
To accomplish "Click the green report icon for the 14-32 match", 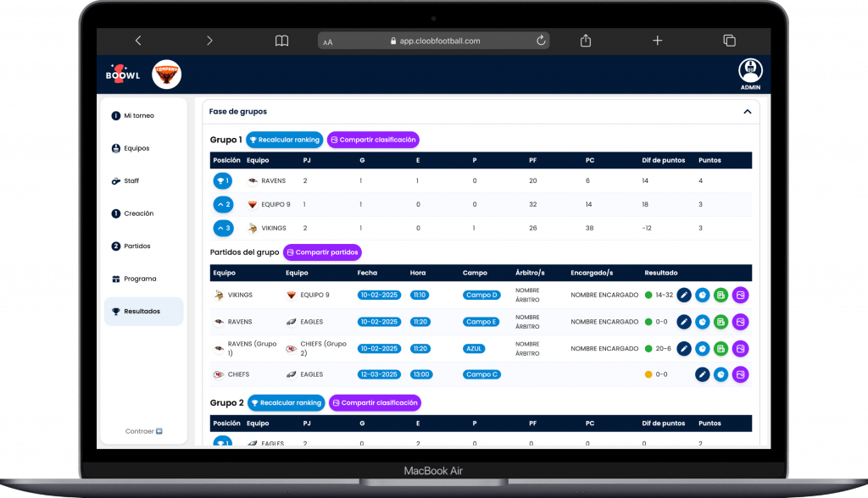I will coord(721,295).
